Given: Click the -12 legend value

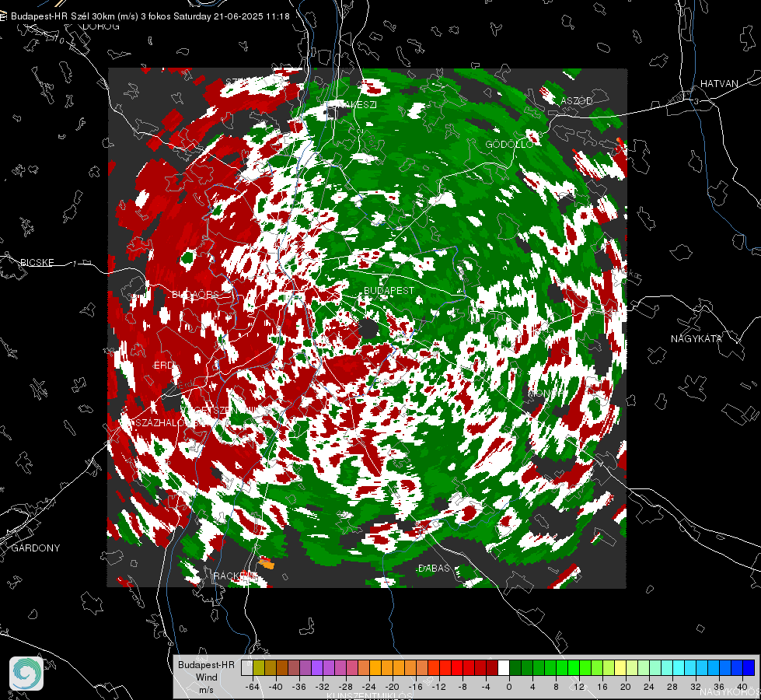Looking at the screenshot, I should coord(438,687).
